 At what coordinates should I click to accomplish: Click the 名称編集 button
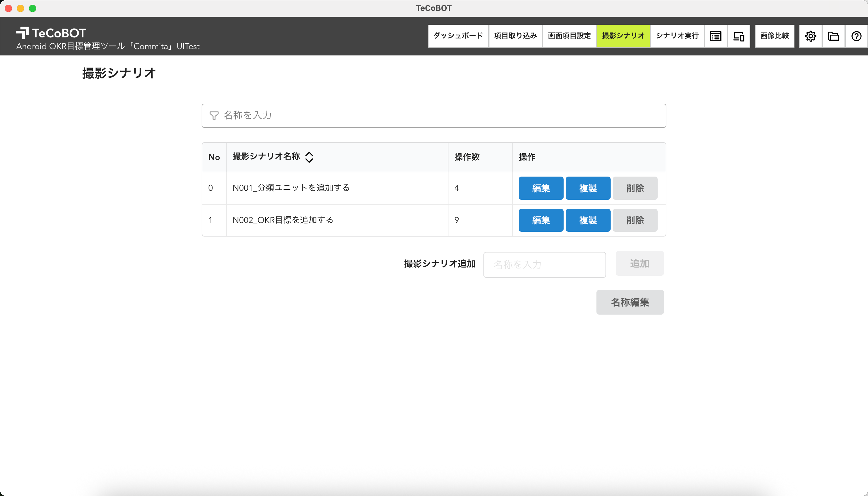(630, 302)
